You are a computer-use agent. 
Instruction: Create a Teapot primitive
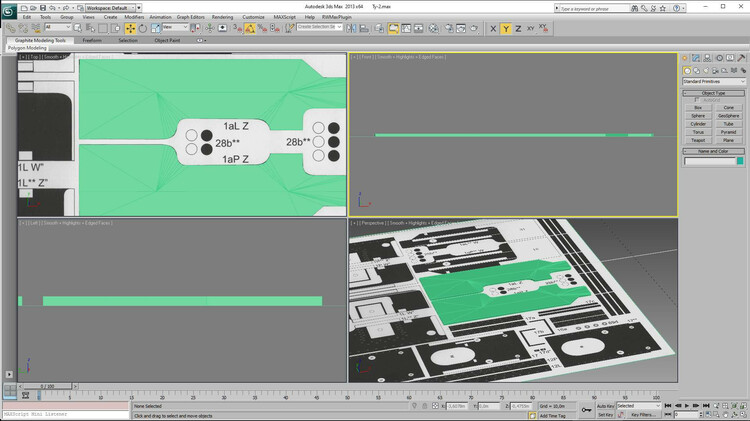tap(698, 140)
